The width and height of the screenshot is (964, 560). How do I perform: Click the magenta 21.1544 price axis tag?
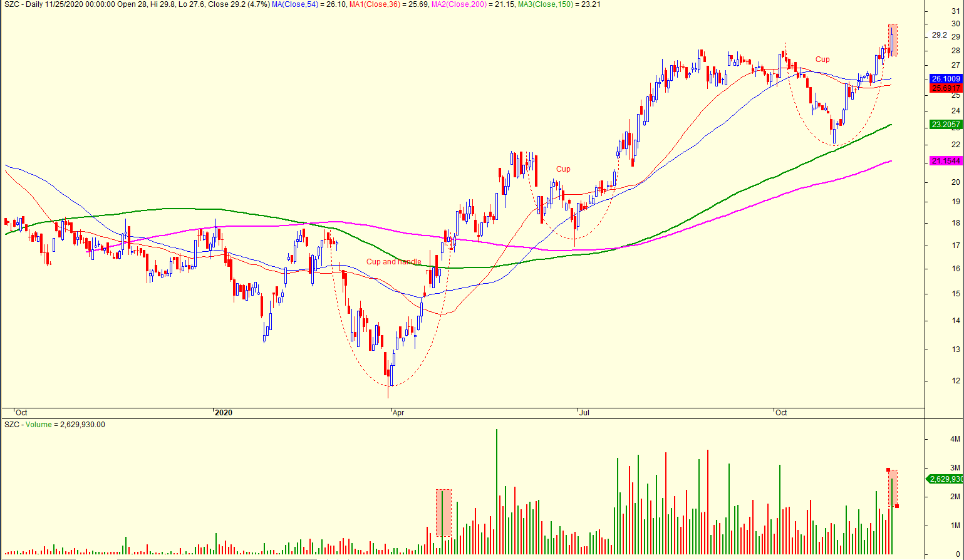click(x=945, y=161)
